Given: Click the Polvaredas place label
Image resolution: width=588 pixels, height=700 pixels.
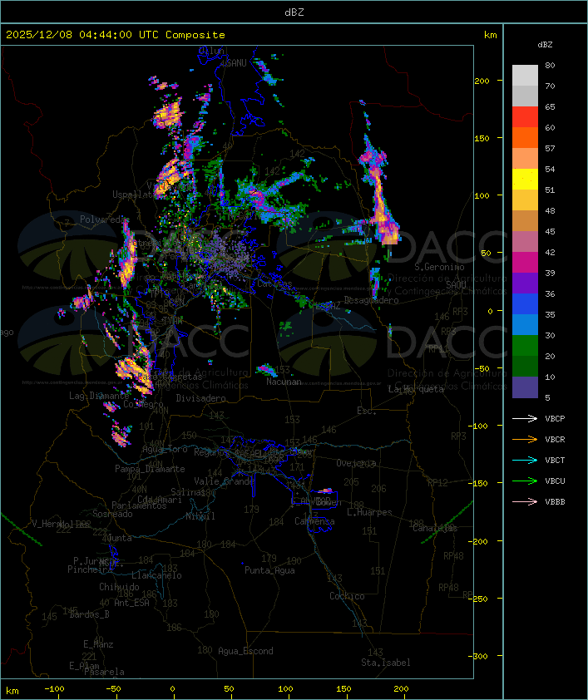Looking at the screenshot, I should pyautogui.click(x=105, y=219).
